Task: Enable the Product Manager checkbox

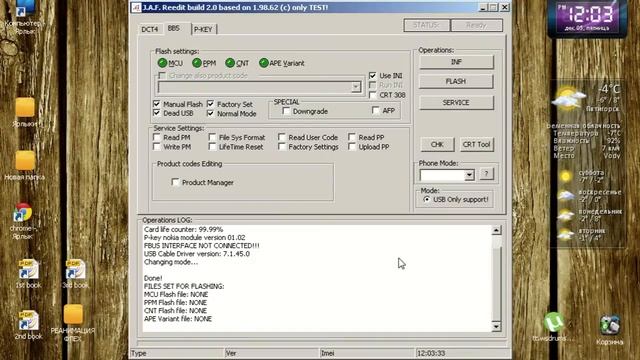Action: pyautogui.click(x=176, y=182)
